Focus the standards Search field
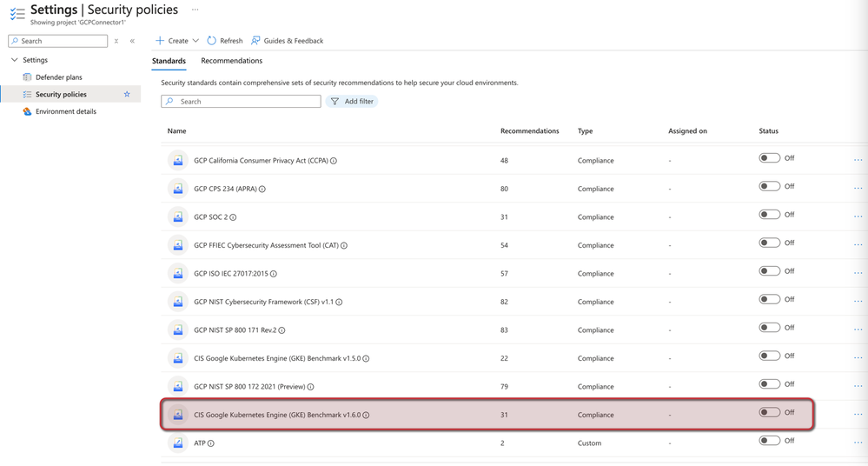This screenshot has height=466, width=868. click(x=241, y=102)
